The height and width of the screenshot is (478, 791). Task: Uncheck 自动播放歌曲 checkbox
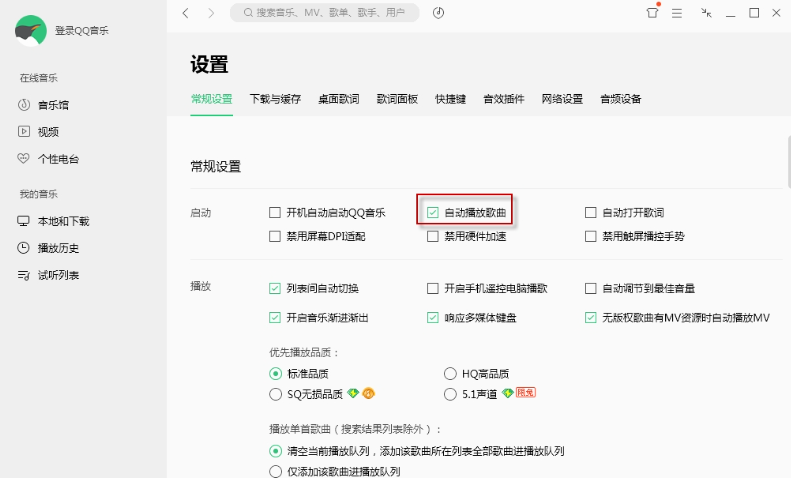433,212
